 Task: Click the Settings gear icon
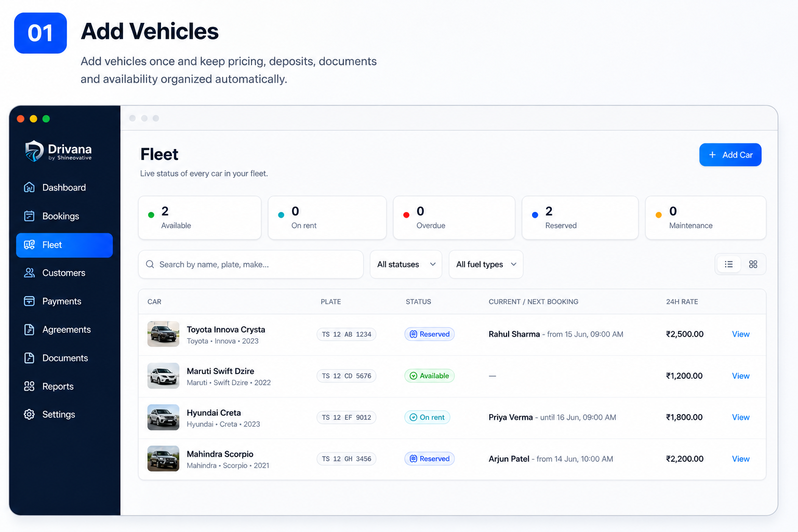tap(30, 415)
